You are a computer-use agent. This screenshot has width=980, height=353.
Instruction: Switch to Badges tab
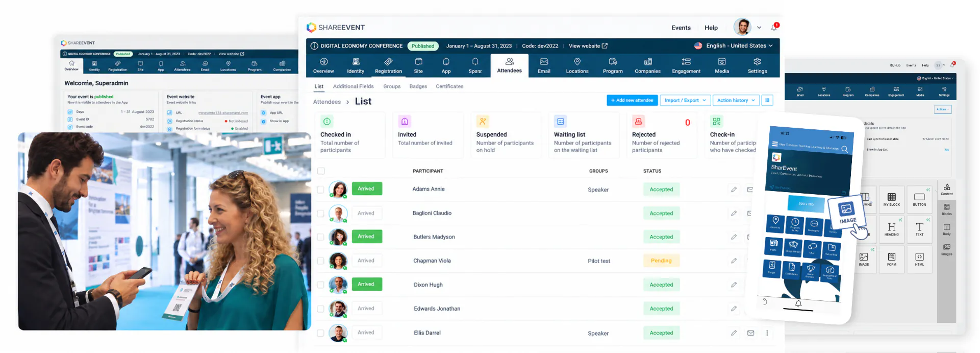click(418, 86)
